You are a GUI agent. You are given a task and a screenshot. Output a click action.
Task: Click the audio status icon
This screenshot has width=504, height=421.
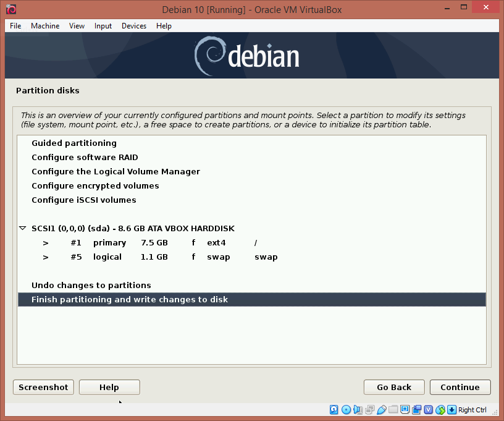coord(358,410)
